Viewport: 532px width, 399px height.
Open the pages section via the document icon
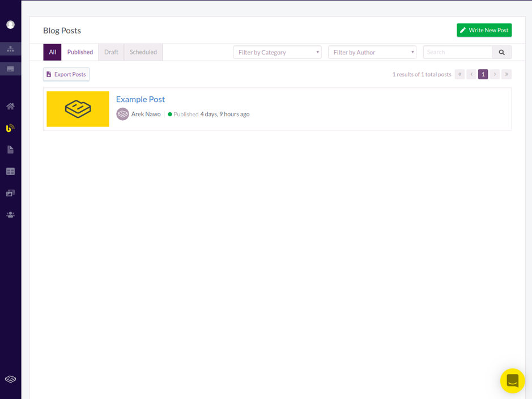coord(10,149)
